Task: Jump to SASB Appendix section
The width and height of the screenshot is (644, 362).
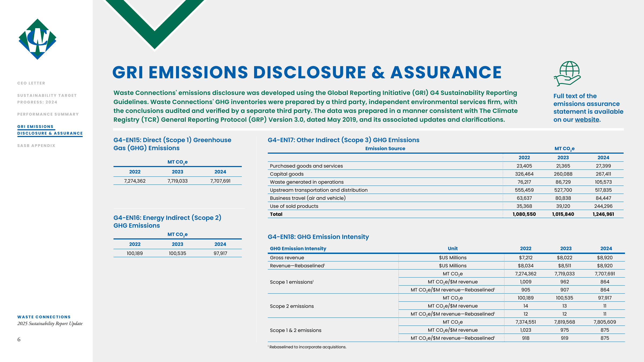Action: click(x=36, y=146)
